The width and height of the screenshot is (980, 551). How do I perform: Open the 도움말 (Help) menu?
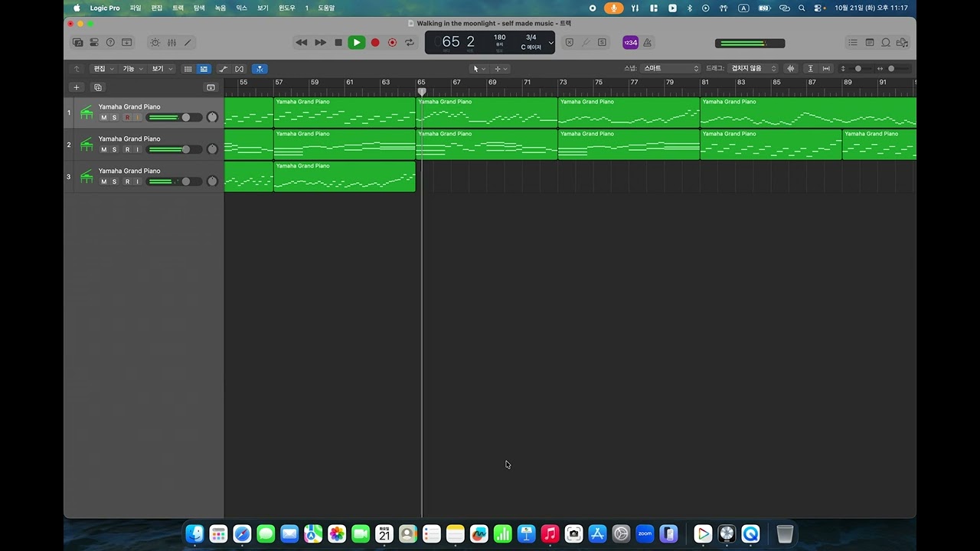[326, 8]
